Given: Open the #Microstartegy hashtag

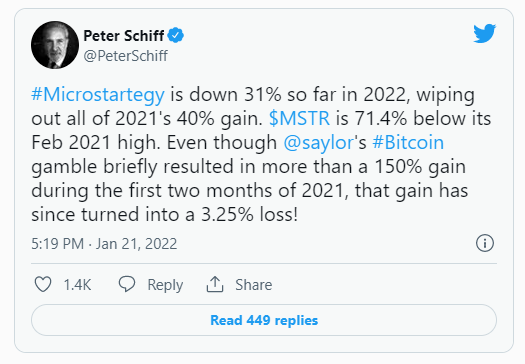Looking at the screenshot, I should point(98,95).
